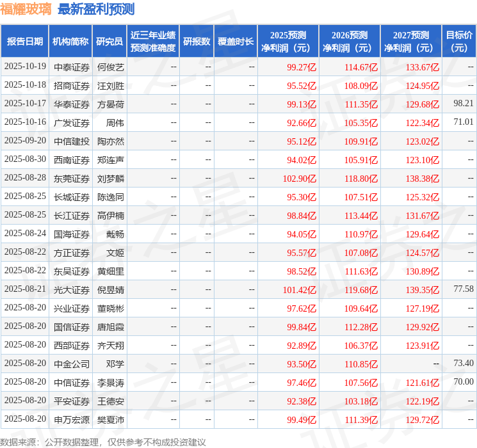Image resolution: width=477 pixels, height=448 pixels.
Task: Select the 机构简称 column header
Action: [x=70, y=41]
